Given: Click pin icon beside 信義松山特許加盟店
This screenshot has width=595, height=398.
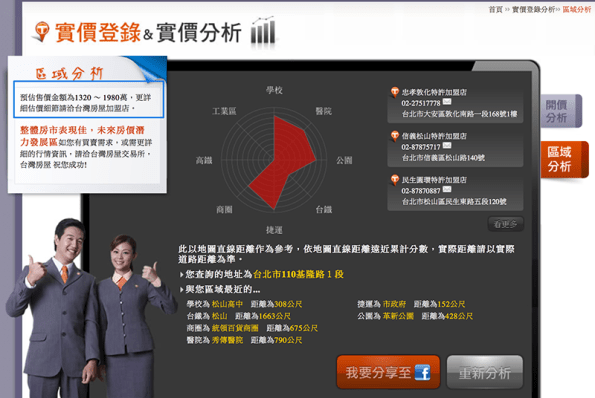Looking at the screenshot, I should coord(395,136).
